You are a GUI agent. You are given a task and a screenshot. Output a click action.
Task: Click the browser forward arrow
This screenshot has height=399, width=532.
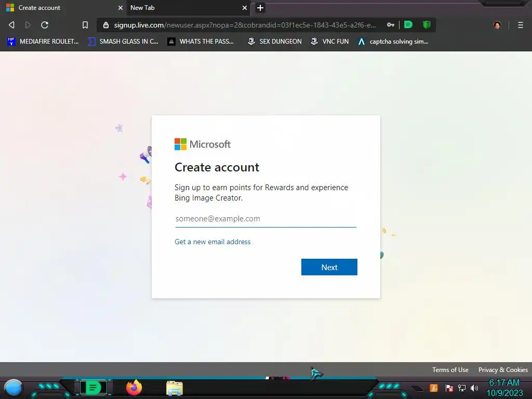coord(28,25)
